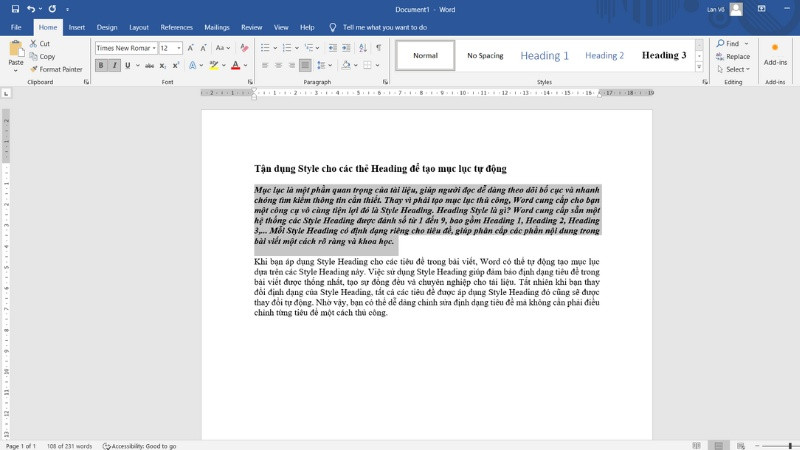800x450 pixels.
Task: Expand the Styles gallery more arrow
Action: click(698, 68)
